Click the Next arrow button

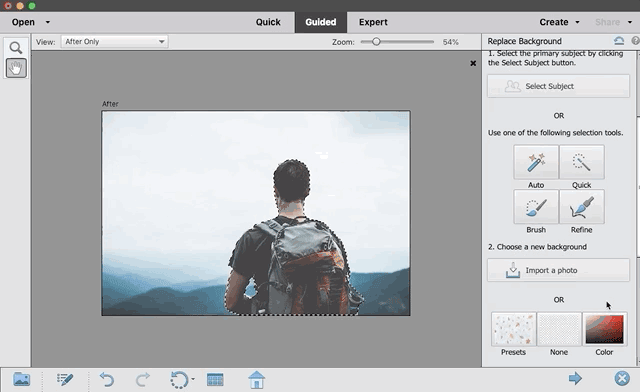pyautogui.click(x=575, y=379)
